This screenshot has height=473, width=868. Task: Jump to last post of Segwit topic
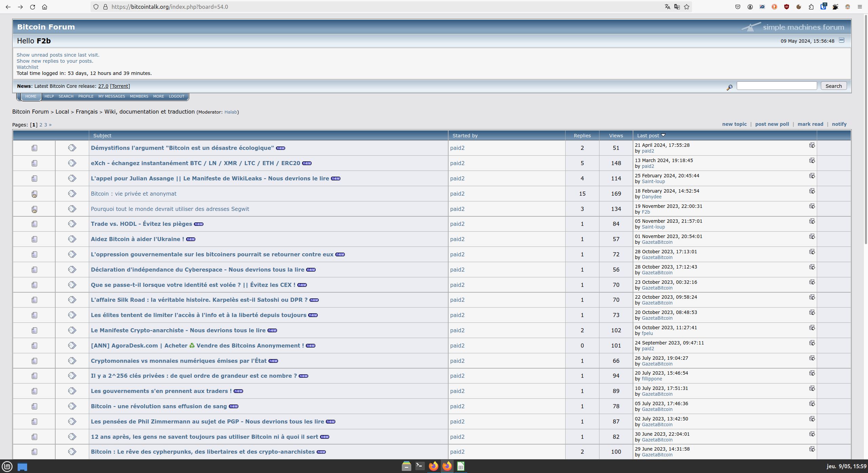coord(812,206)
